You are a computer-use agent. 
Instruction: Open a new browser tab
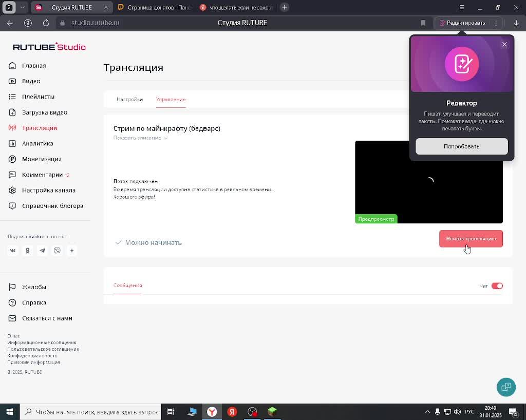pos(285,7)
